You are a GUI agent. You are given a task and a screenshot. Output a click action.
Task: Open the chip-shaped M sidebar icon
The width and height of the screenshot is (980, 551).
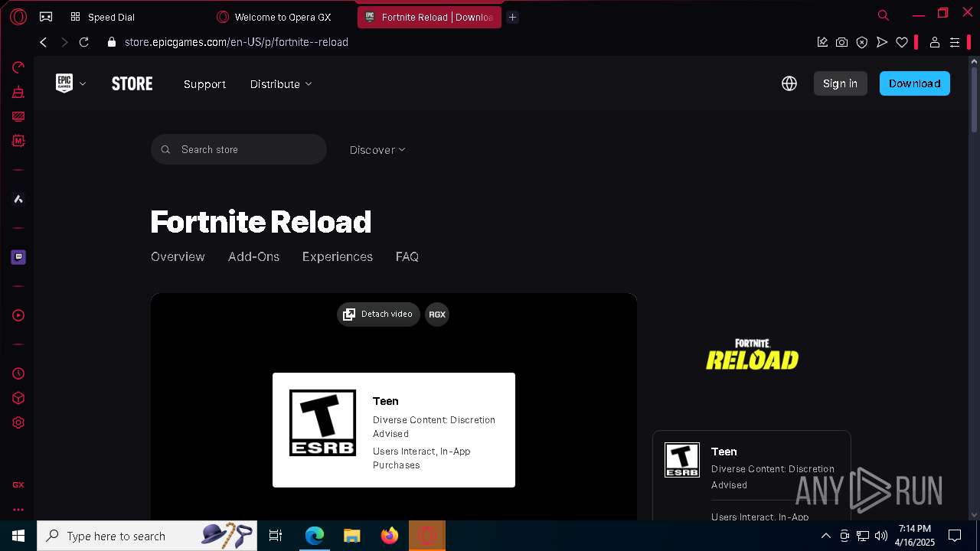[18, 141]
